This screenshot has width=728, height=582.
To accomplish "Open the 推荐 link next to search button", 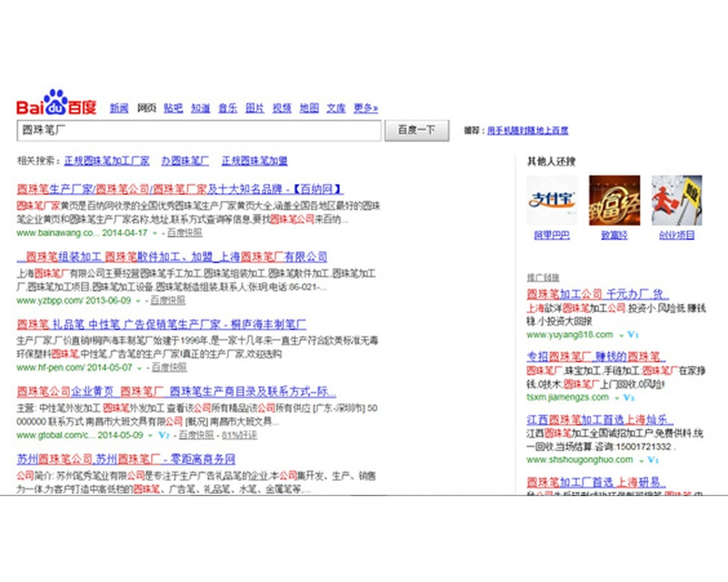I will 528,130.
